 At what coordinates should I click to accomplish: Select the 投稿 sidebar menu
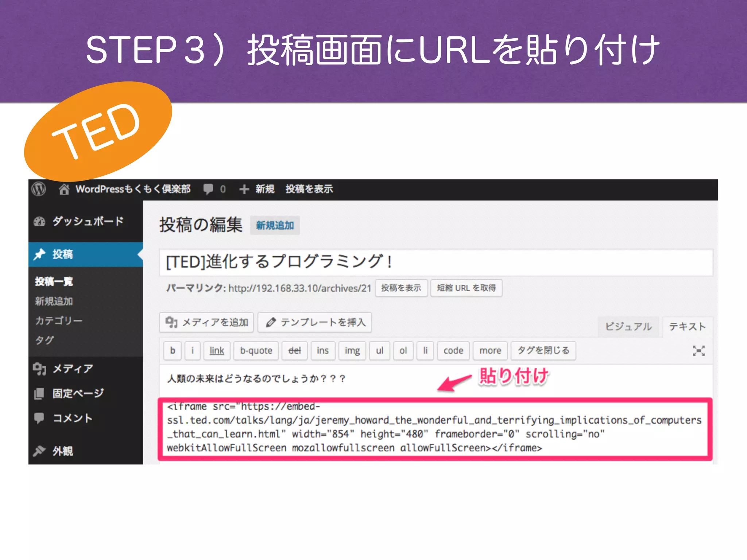coord(86,254)
